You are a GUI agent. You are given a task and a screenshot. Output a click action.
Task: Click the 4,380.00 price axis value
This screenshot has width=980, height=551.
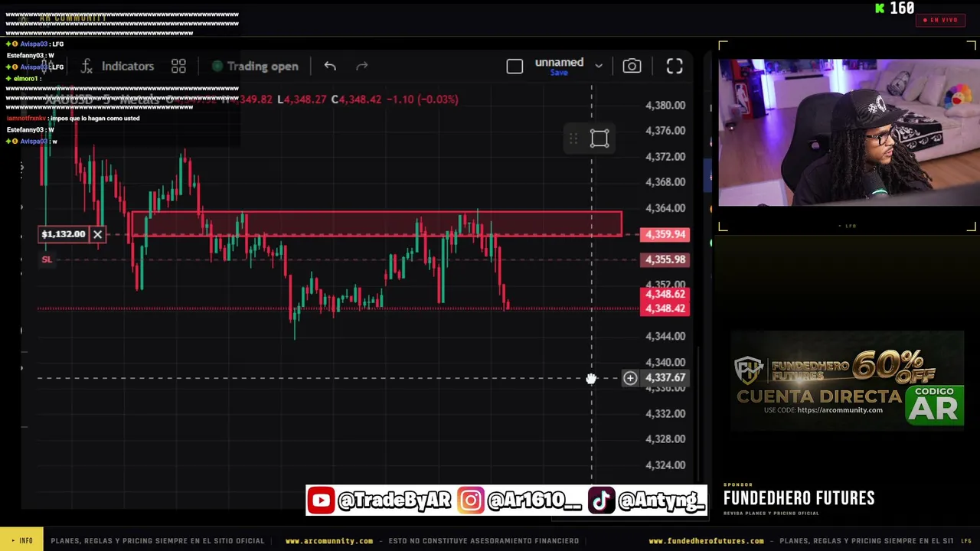[x=665, y=106]
